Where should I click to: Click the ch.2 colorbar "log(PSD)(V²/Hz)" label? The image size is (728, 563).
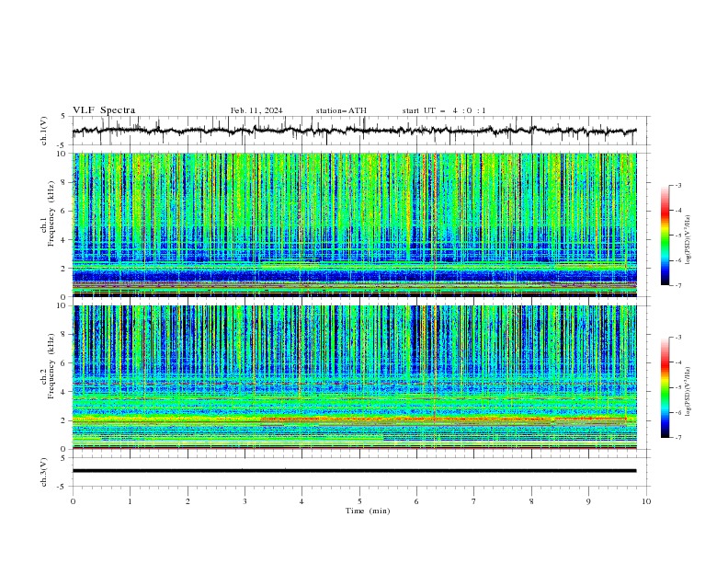688,392
